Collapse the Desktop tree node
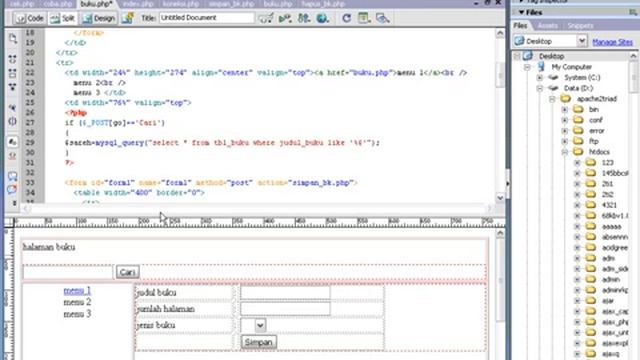The width and height of the screenshot is (640, 360). pos(517,56)
